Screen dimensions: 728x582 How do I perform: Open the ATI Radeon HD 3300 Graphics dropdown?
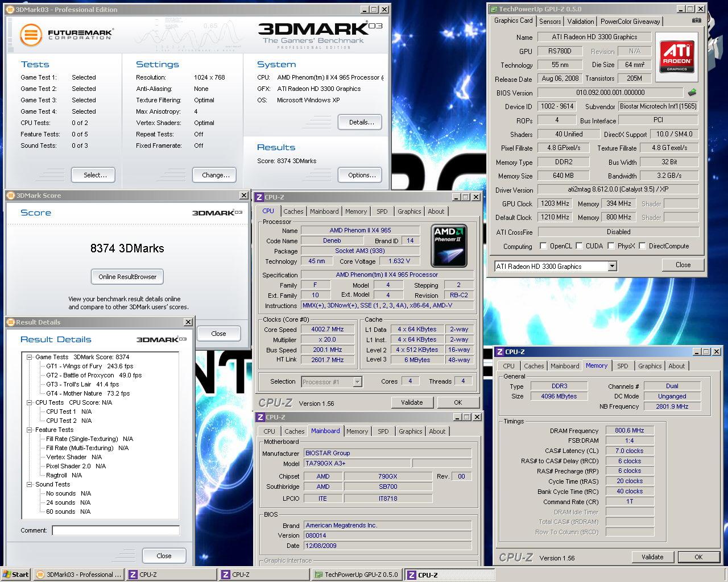[x=612, y=266]
